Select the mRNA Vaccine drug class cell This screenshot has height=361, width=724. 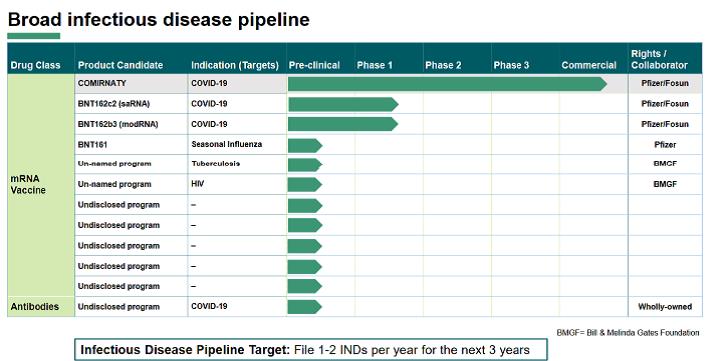click(41, 185)
